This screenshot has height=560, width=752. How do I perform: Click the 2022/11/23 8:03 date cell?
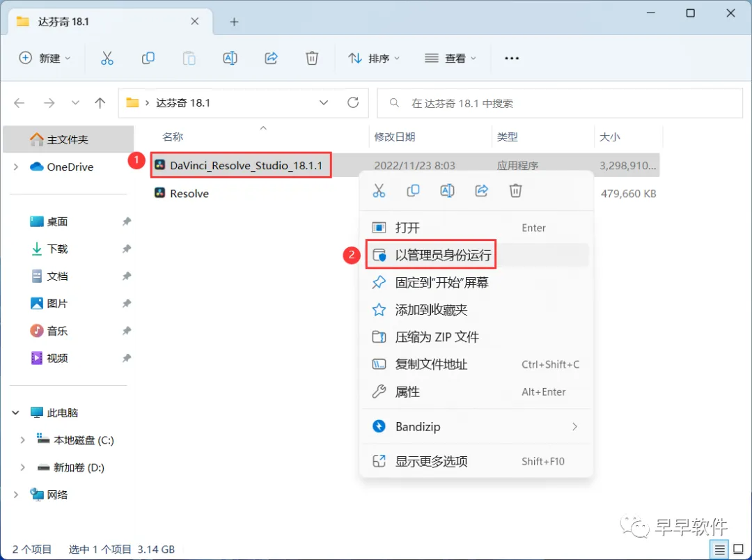coord(414,166)
